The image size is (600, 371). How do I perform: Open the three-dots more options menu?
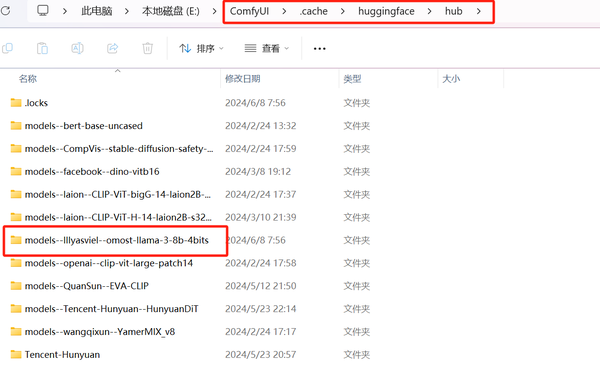pos(320,49)
